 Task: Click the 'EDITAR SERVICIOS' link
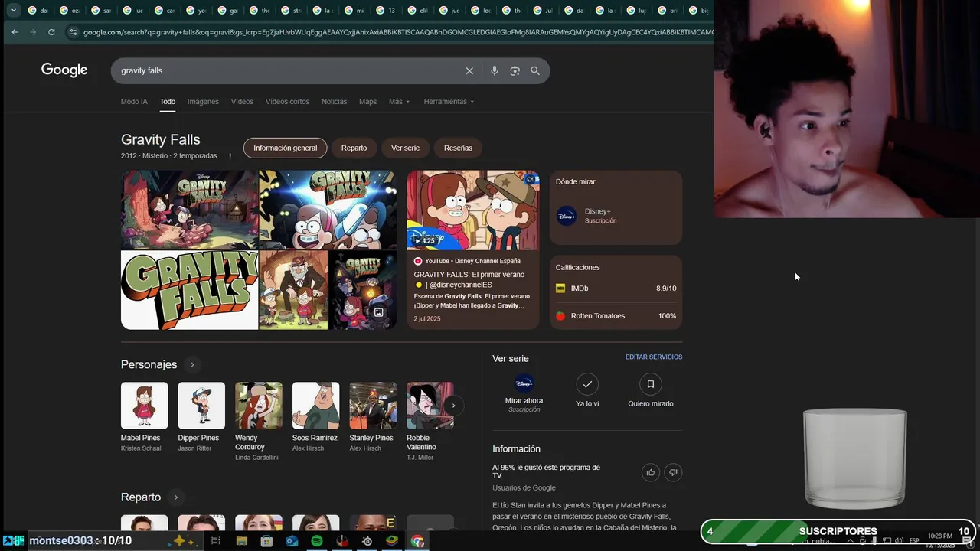pyautogui.click(x=654, y=357)
